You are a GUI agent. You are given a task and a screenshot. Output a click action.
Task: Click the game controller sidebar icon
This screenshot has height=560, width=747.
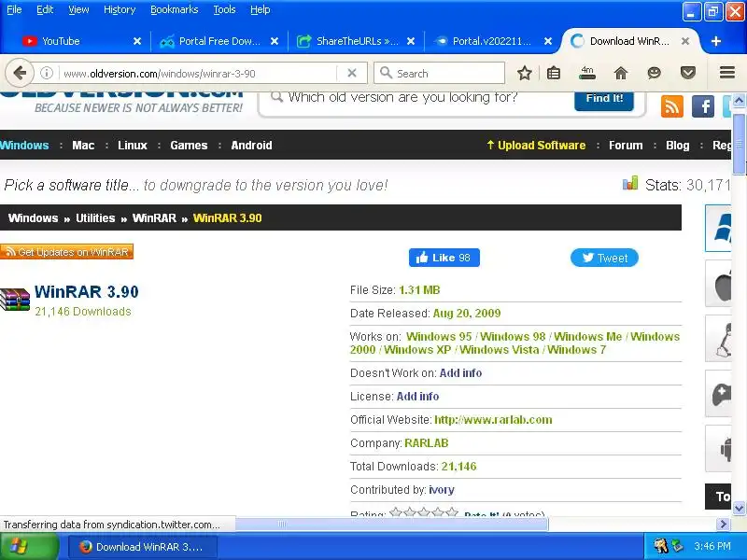tap(718, 393)
